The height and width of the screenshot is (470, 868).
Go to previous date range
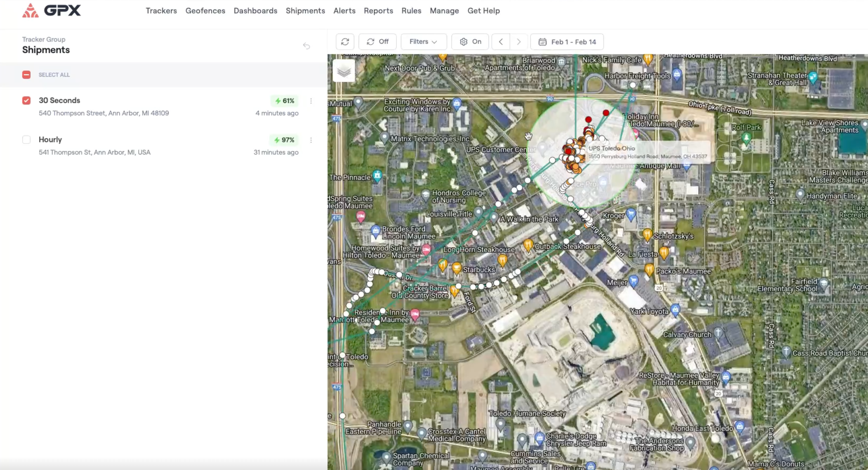501,42
